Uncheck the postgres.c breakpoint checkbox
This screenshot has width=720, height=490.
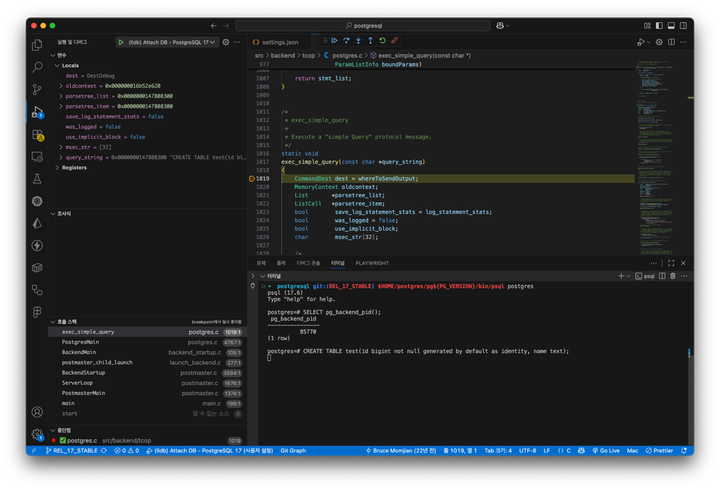pos(63,440)
